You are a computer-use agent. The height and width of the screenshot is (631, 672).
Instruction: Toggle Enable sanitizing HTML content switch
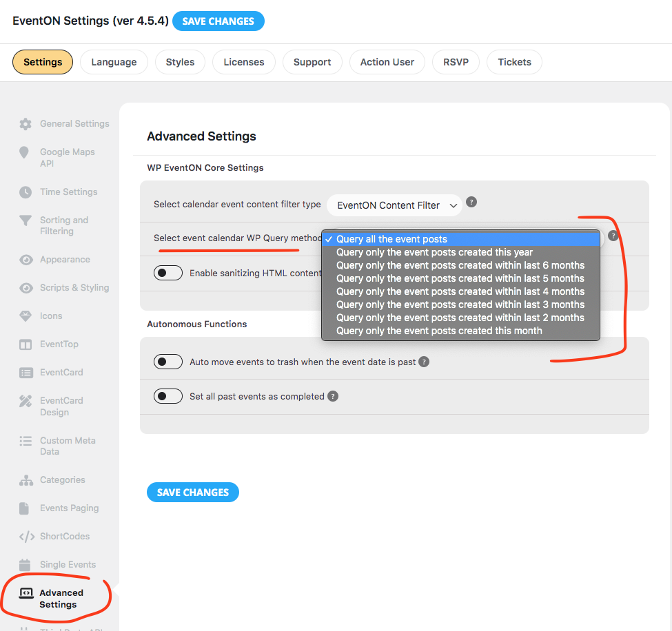click(168, 273)
